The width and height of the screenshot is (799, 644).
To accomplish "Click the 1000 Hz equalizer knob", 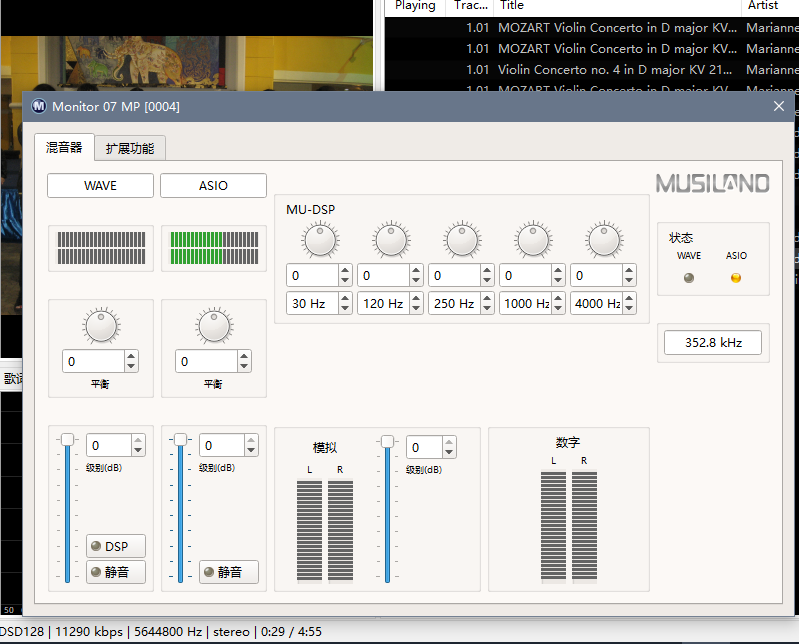I will point(533,240).
